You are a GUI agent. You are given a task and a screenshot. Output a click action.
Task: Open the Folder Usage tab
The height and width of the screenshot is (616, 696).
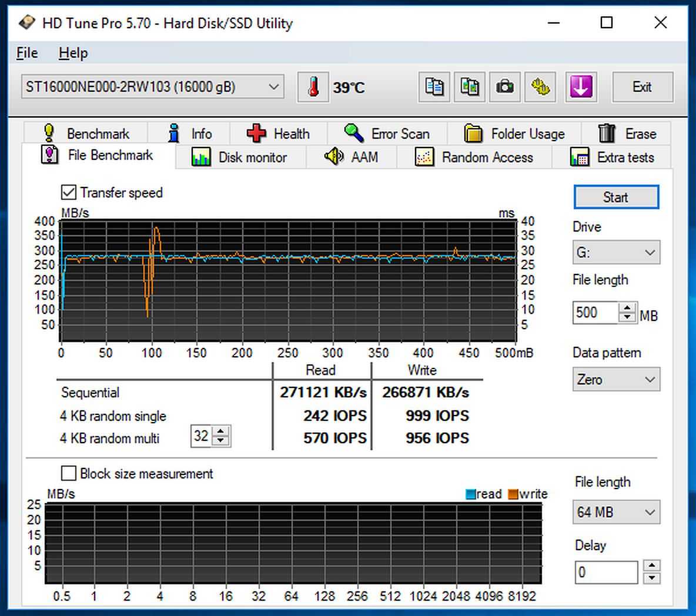coord(515,134)
